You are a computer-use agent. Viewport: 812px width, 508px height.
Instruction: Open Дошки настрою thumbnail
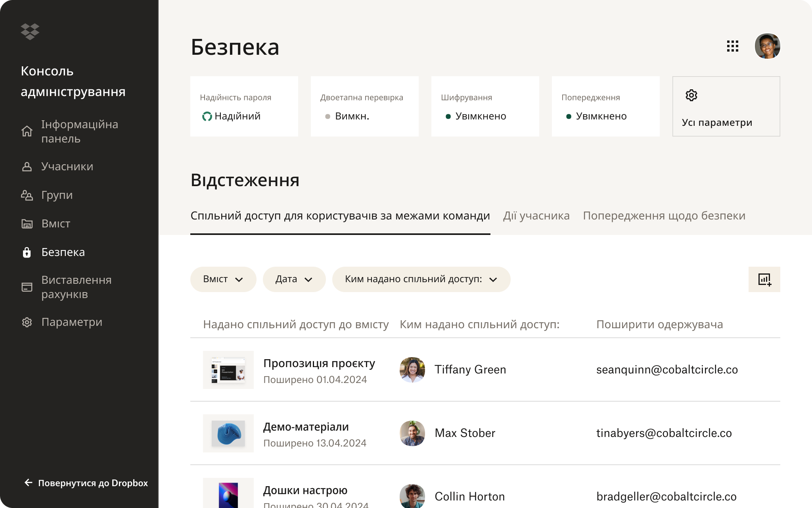pos(228,493)
